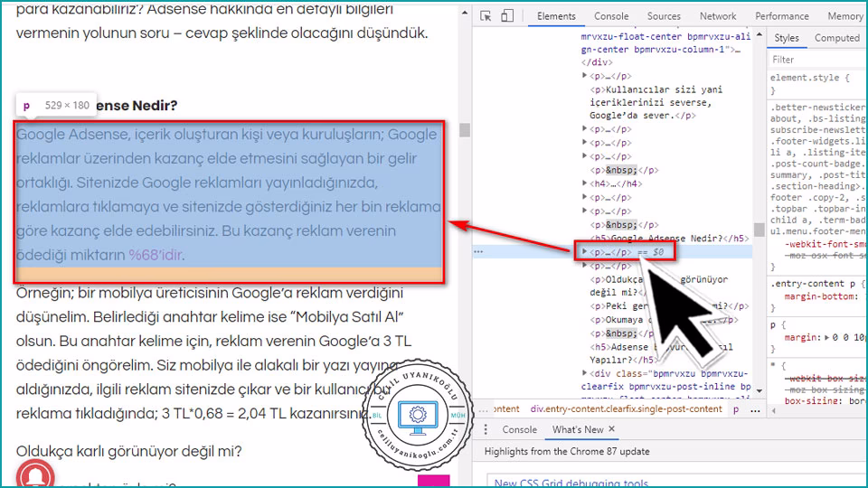868x488 pixels.
Task: Click the truncated 'ontent' breadcrumb item
Action: point(506,408)
